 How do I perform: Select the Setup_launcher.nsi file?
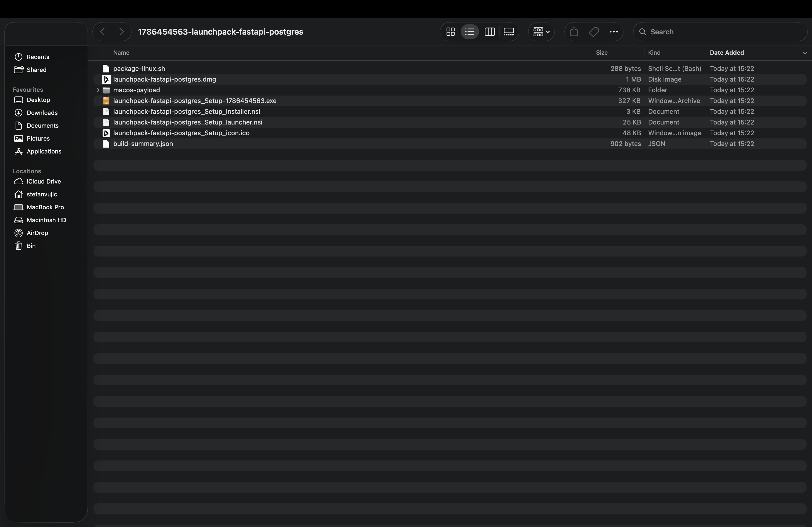click(x=450, y=122)
